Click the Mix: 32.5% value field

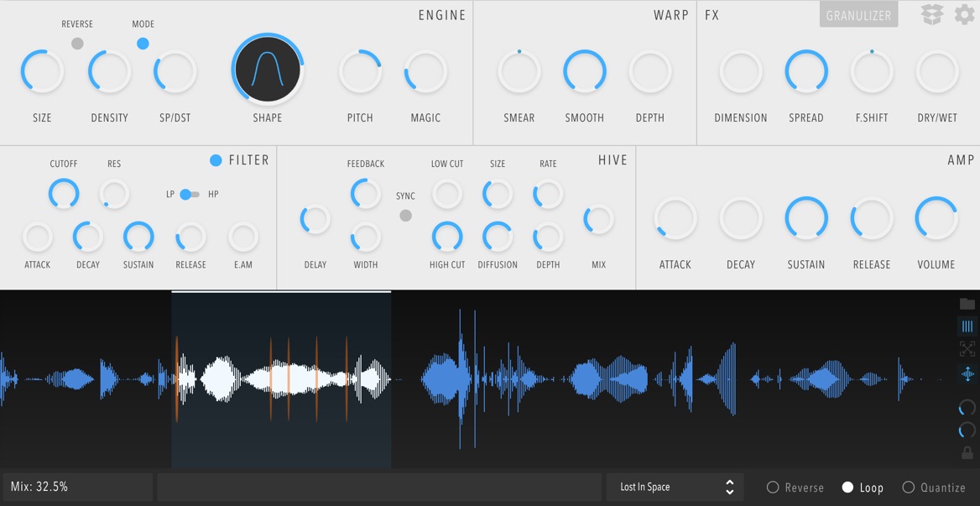tap(77, 486)
